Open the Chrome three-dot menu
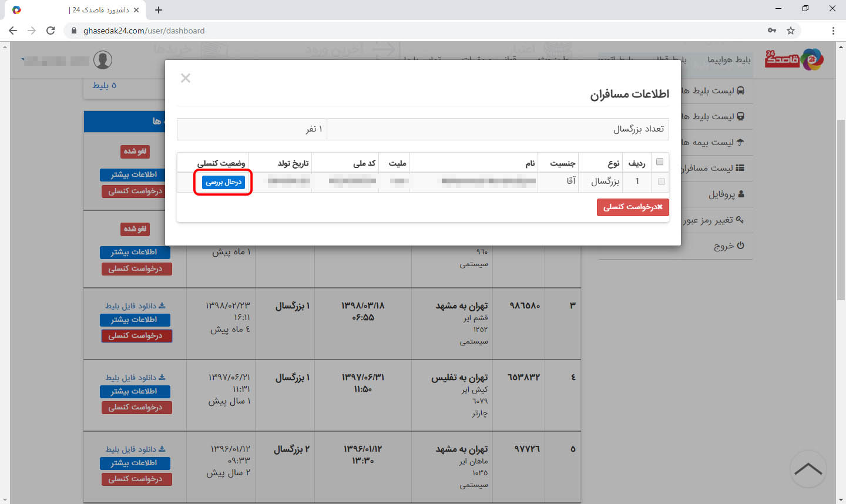 click(x=833, y=31)
